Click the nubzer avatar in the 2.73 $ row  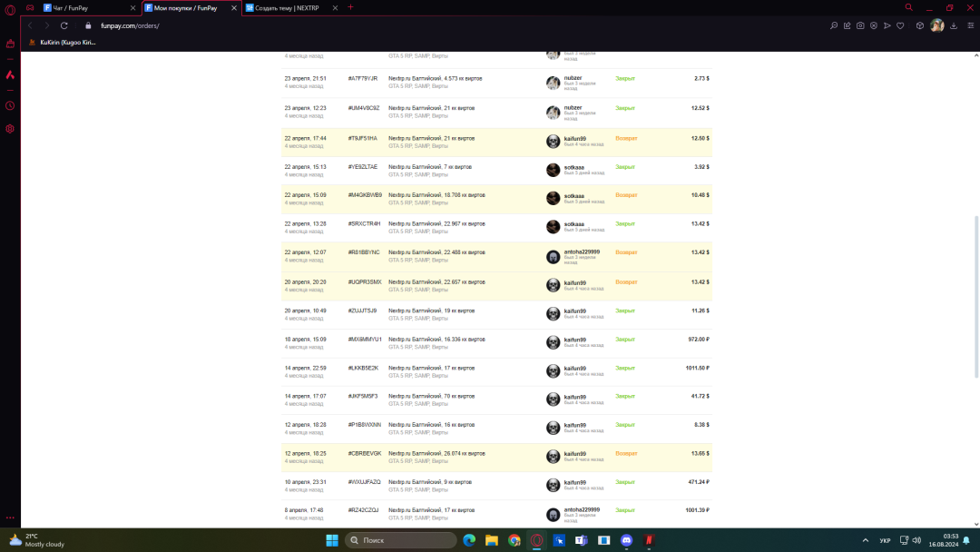point(554,83)
